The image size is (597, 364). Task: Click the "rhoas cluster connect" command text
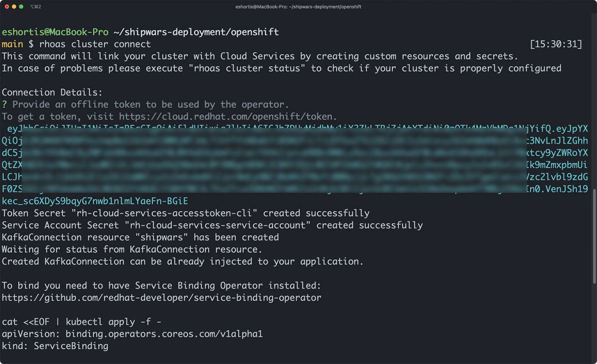[x=95, y=44]
